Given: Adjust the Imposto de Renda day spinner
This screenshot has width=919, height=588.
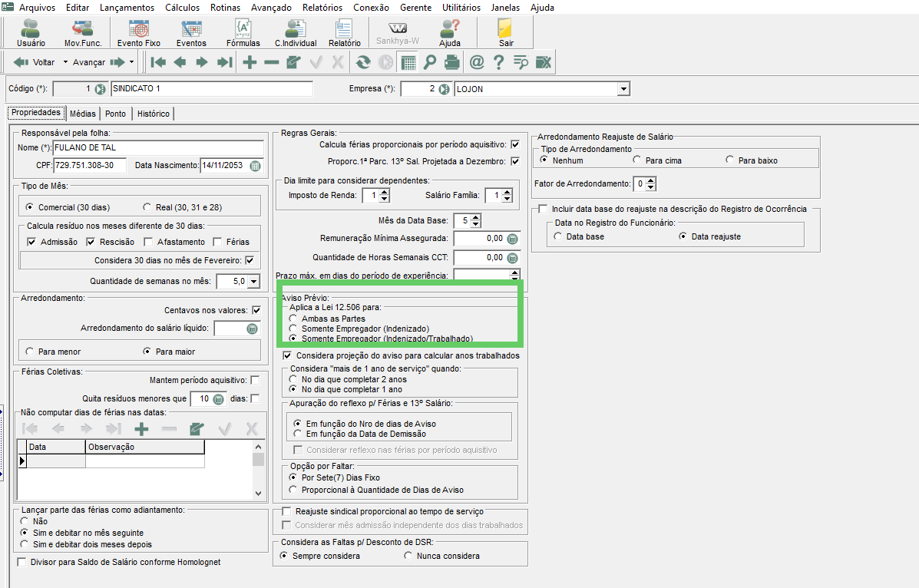Looking at the screenshot, I should [x=384, y=195].
